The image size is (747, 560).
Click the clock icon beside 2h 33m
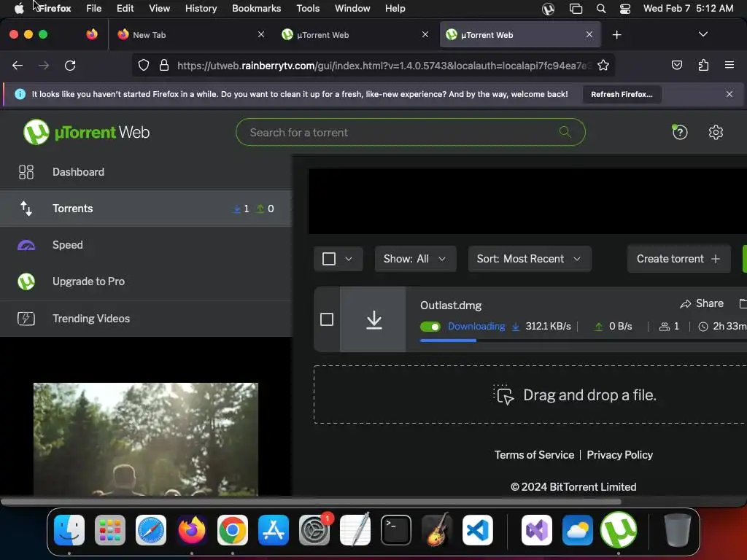pyautogui.click(x=703, y=327)
